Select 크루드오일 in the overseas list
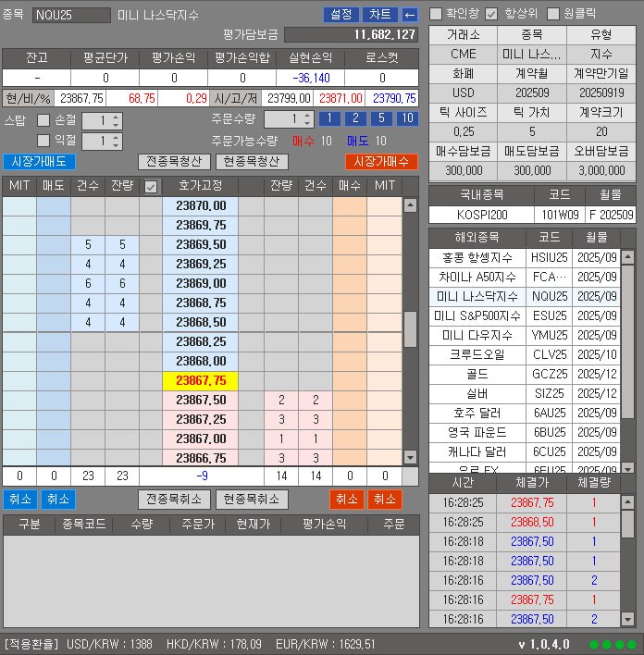This screenshot has height=655, width=644. tap(477, 354)
